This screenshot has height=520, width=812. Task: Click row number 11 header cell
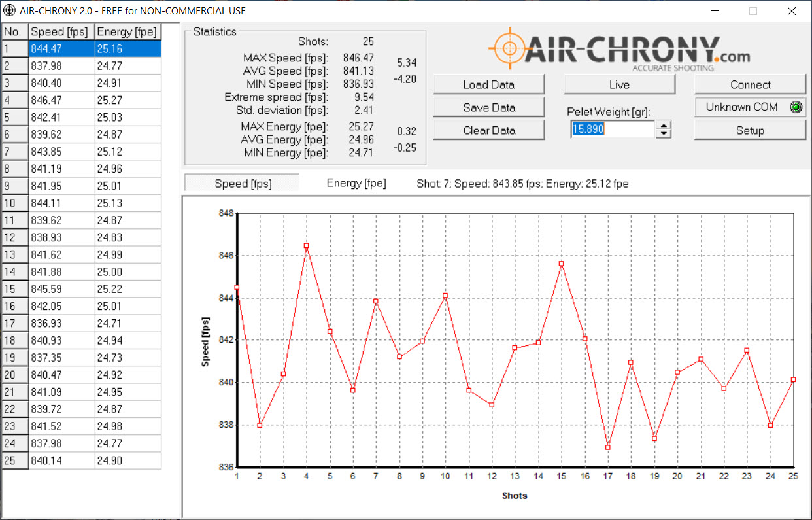15,220
